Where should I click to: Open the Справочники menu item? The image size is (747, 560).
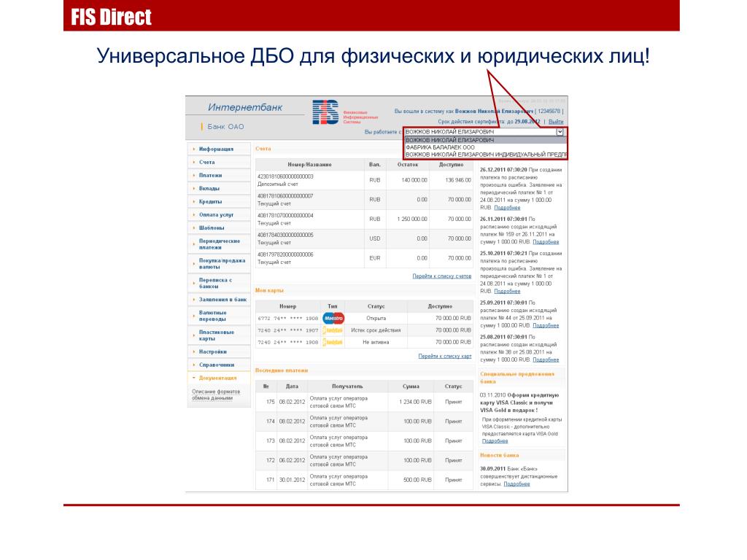pyautogui.click(x=219, y=365)
